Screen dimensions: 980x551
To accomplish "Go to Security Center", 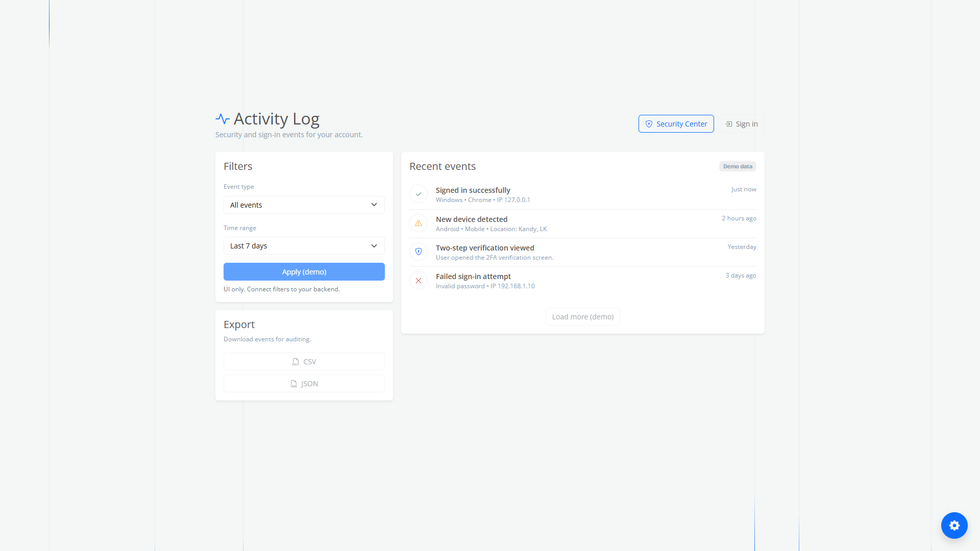I will 676,124.
